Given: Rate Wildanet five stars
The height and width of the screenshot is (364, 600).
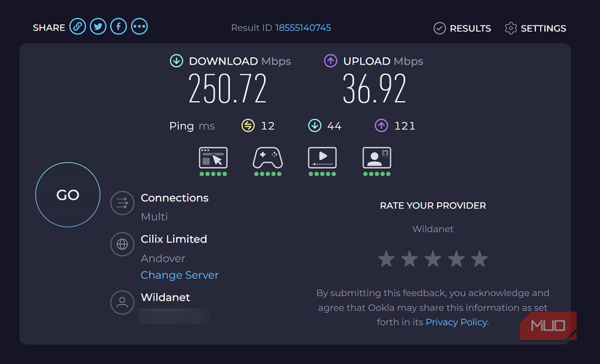Looking at the screenshot, I should pyautogui.click(x=479, y=259).
